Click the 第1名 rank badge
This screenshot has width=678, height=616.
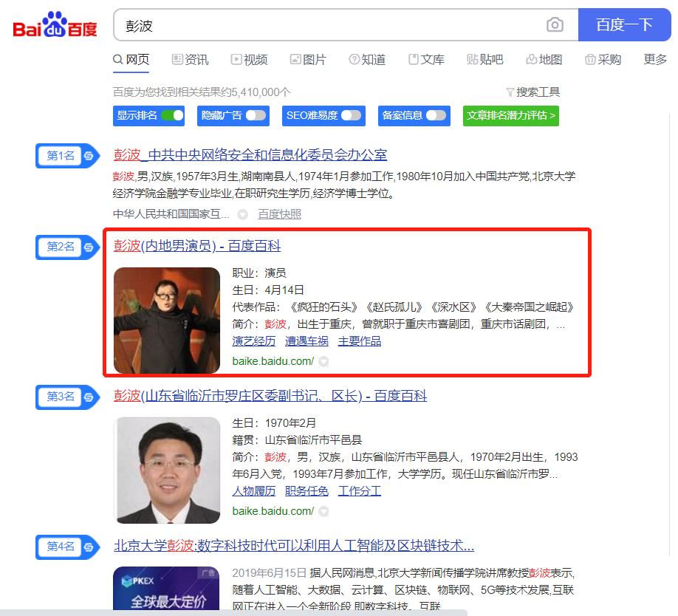coord(61,156)
